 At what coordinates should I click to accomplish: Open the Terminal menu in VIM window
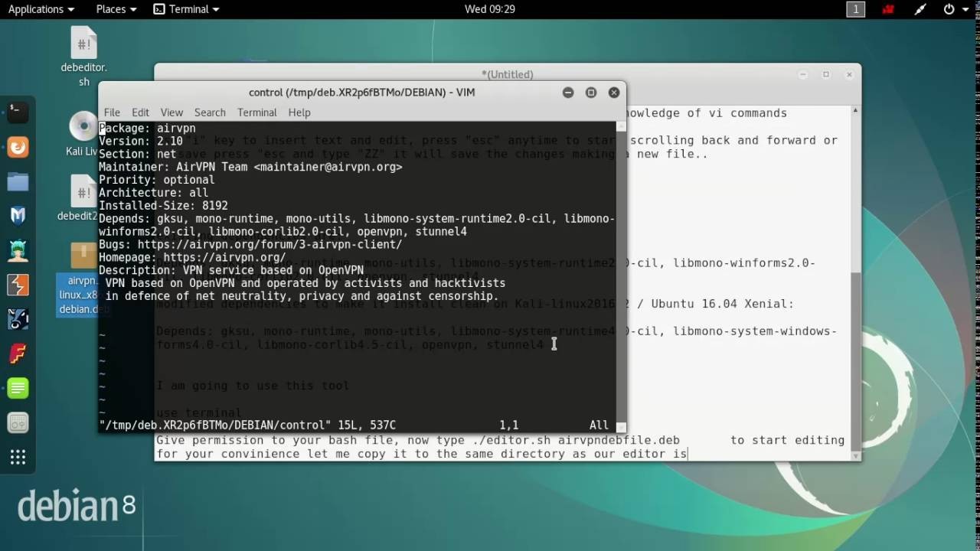(256, 112)
